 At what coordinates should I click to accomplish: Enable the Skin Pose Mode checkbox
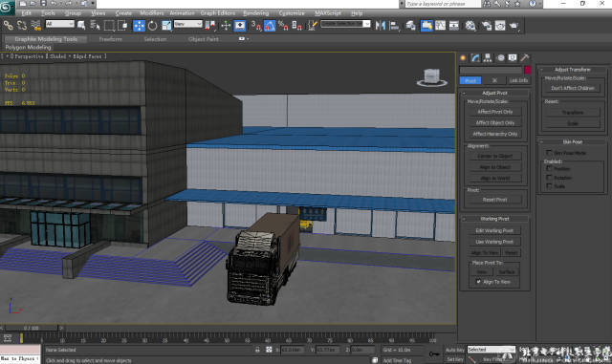(x=549, y=153)
